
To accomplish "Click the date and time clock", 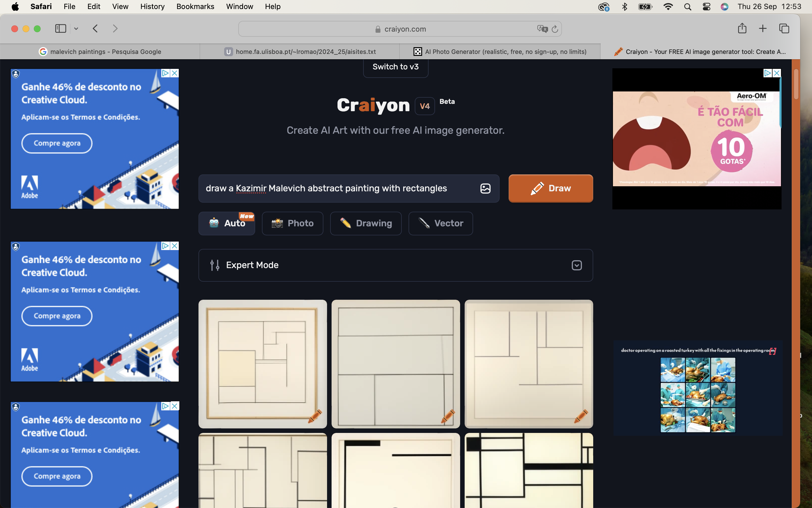I will point(769,7).
